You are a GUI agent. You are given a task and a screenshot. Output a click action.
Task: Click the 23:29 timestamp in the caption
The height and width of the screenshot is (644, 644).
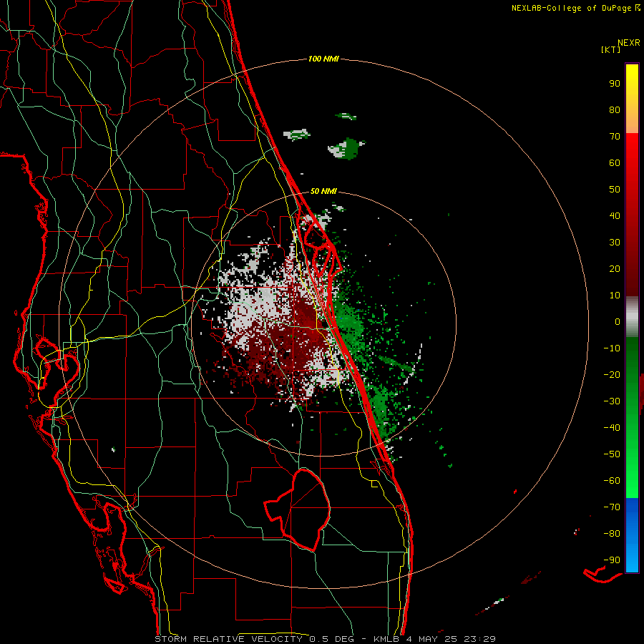tap(479, 639)
